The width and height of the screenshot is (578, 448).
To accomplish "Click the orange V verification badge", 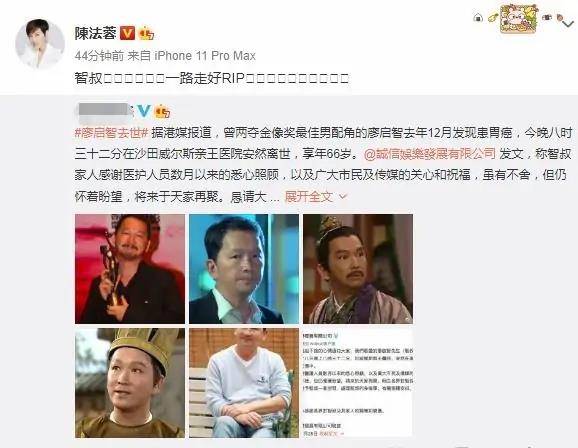I will (128, 33).
